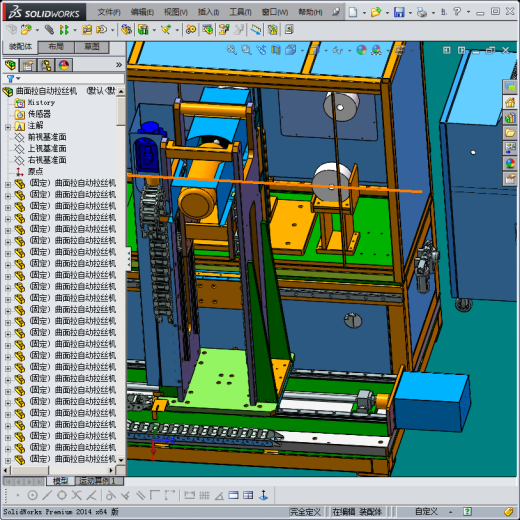Expand the 注解 annotations tree node
Screen dimensions: 520x520
pos(8,127)
